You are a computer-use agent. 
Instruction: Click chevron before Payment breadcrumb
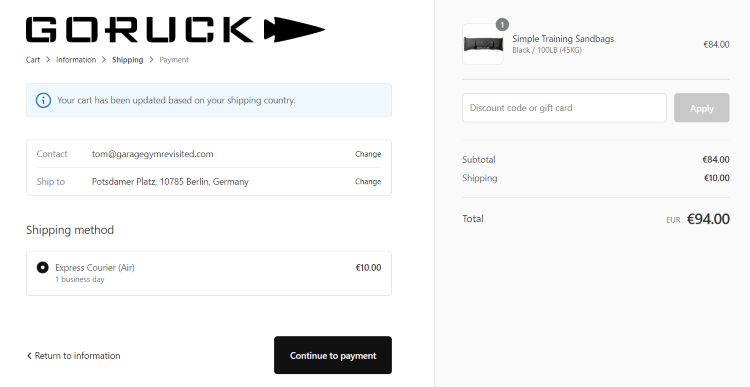(152, 60)
